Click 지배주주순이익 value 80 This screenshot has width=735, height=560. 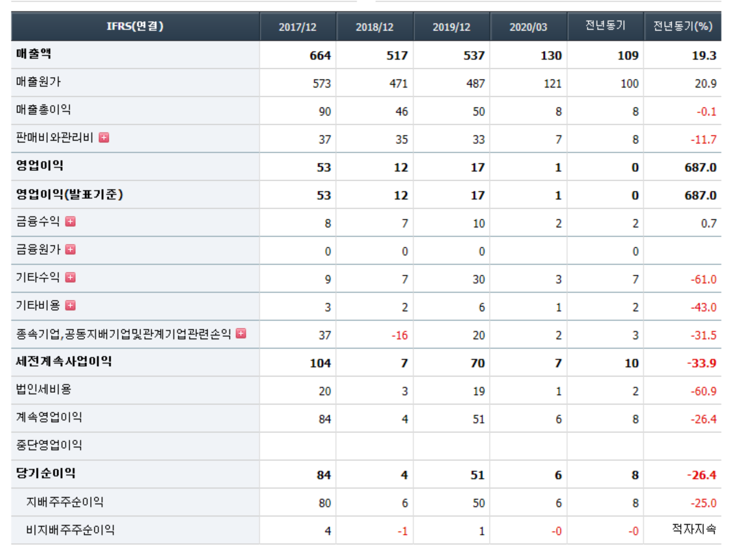(x=325, y=503)
